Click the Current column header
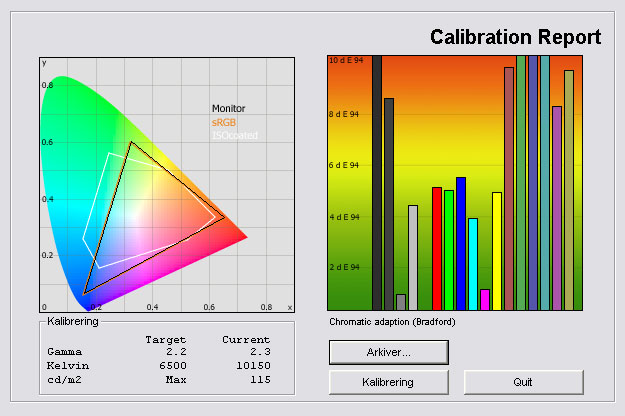 pyautogui.click(x=246, y=340)
